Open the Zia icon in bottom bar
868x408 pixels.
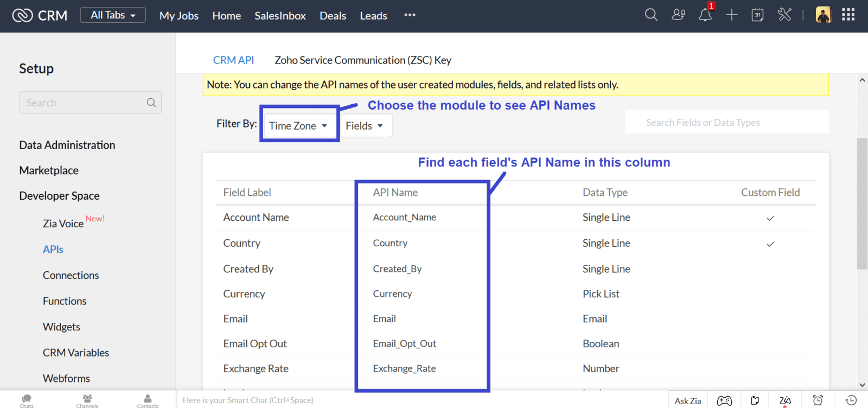point(785,401)
